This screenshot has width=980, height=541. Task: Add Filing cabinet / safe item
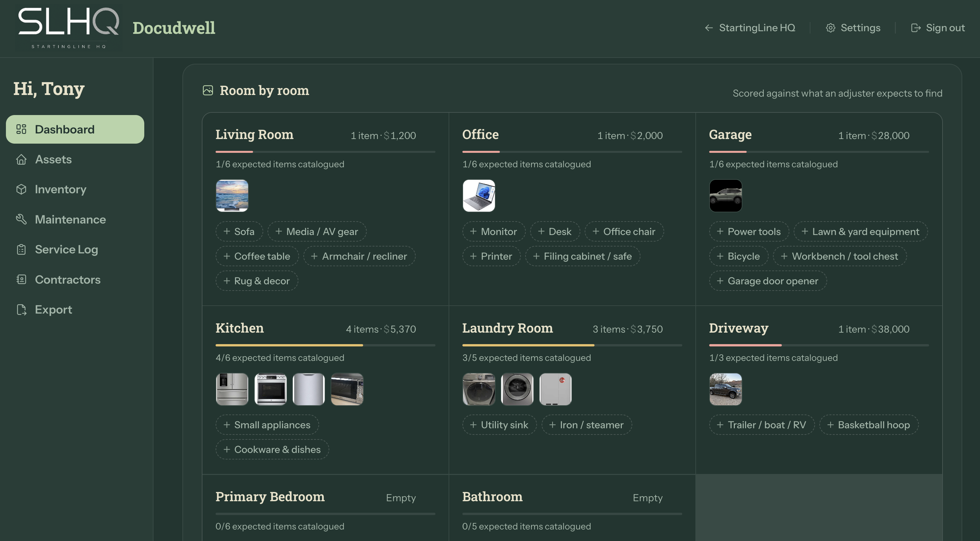583,256
